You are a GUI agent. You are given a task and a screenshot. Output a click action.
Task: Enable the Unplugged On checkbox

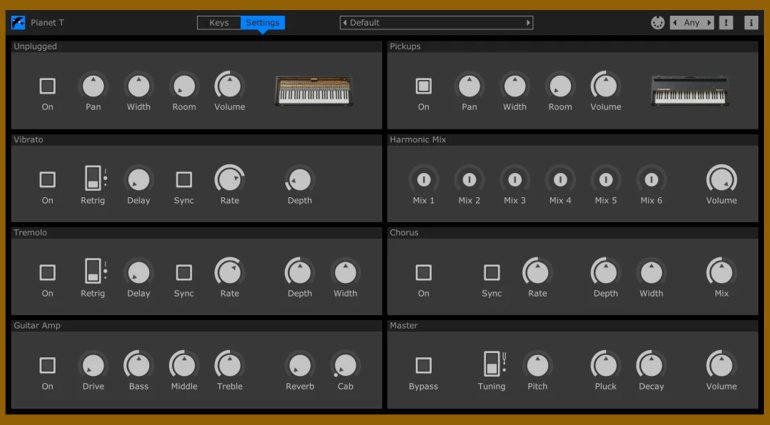coord(47,86)
